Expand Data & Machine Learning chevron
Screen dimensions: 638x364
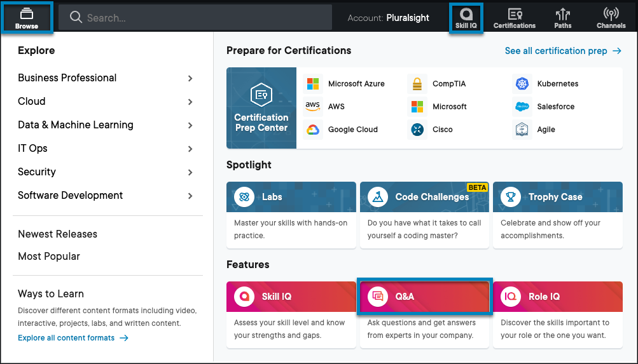tap(190, 126)
